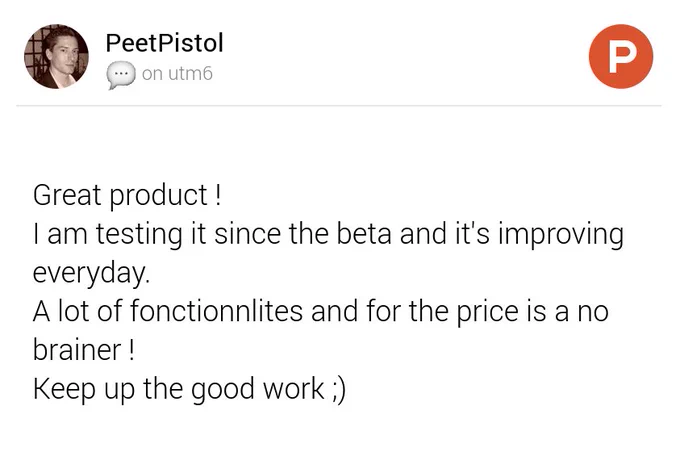Click the word 'price' in review
Viewport: 680px width, 452px height.
(487, 313)
